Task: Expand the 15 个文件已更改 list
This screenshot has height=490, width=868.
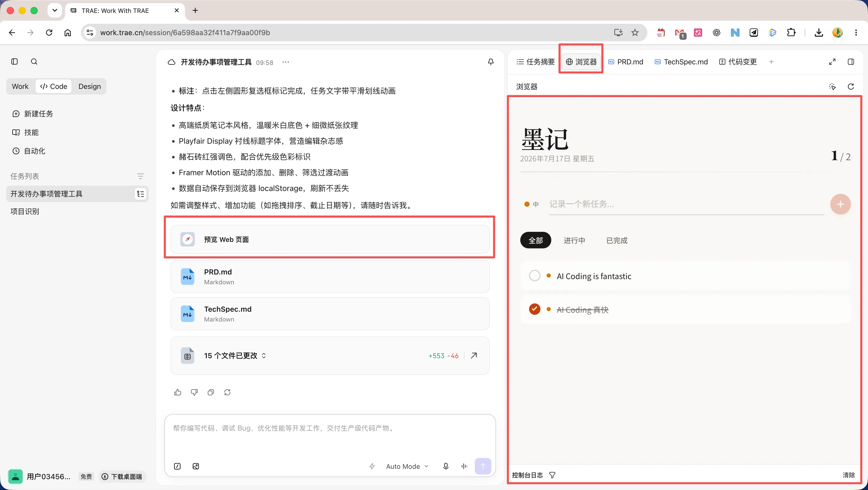Action: (235, 356)
